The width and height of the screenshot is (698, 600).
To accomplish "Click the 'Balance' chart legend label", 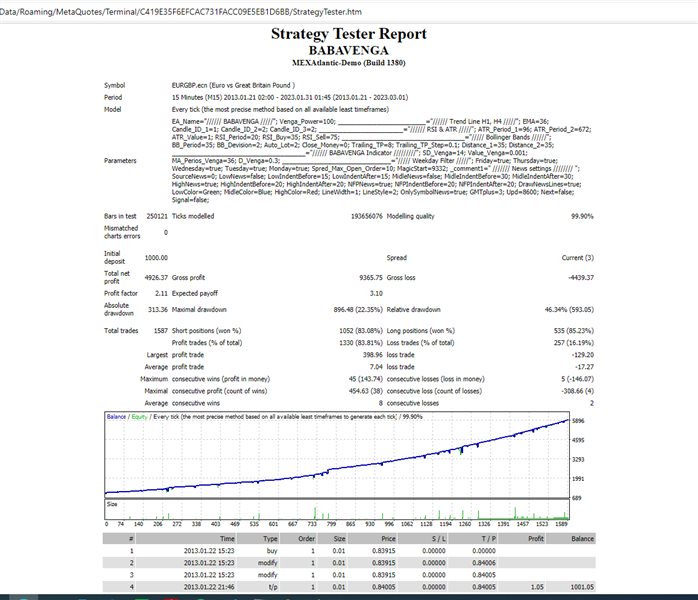I will point(116,417).
